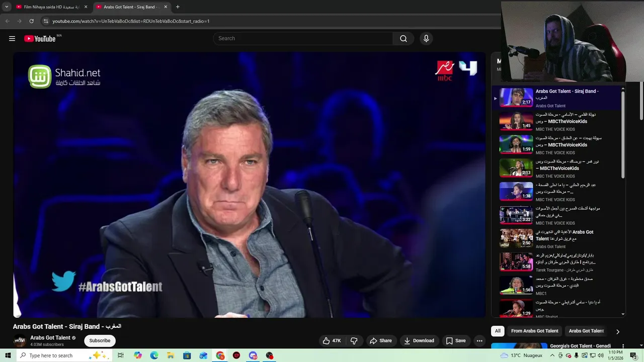This screenshot has height=362, width=644.
Task: Download the current video
Action: click(x=419, y=341)
